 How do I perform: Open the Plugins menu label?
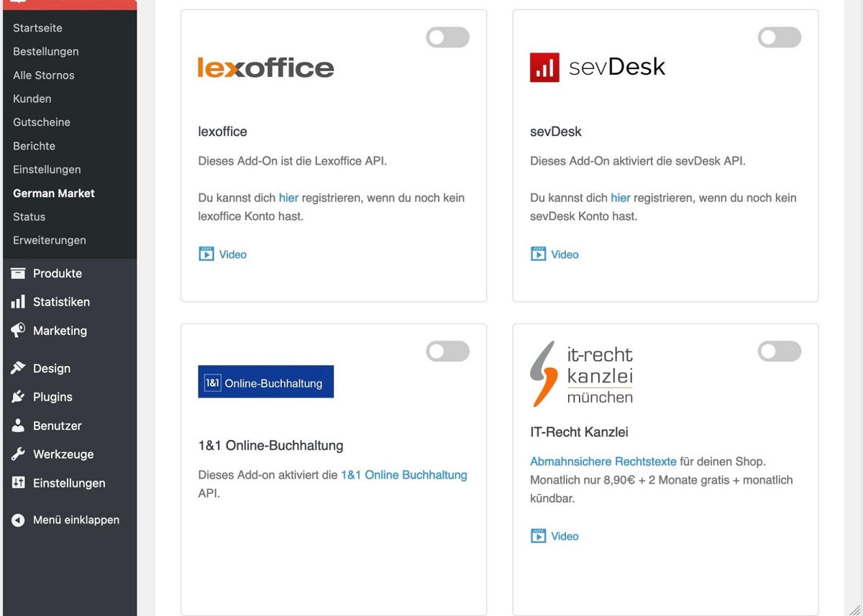pos(52,397)
